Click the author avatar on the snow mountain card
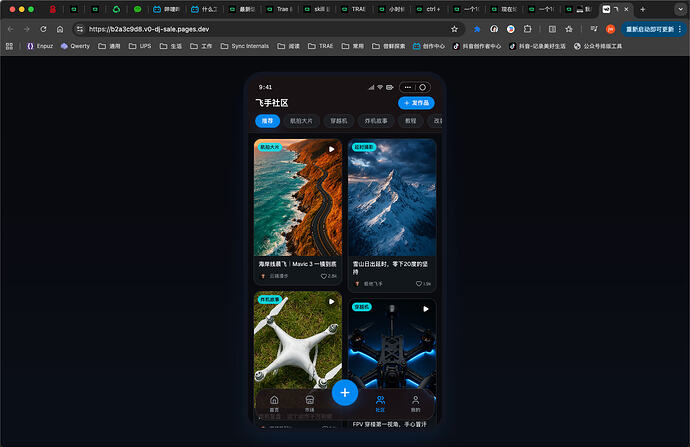Screen dimensions: 690x447 [357, 284]
